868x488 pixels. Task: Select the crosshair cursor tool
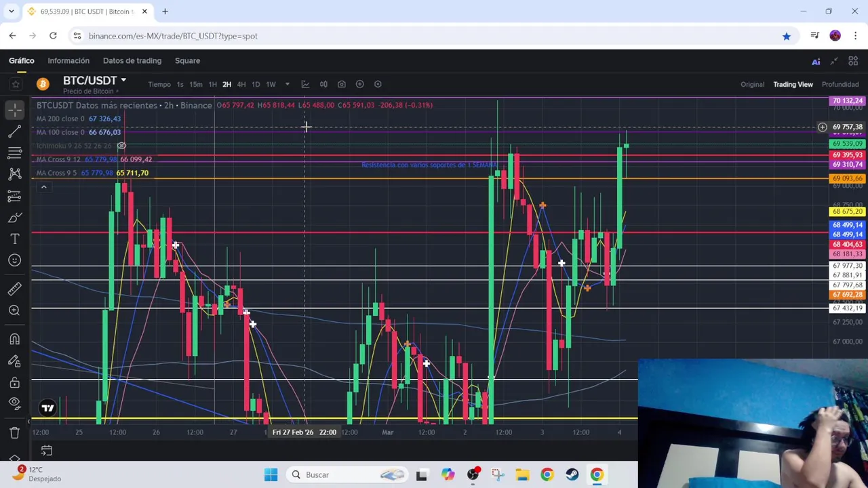[14, 108]
